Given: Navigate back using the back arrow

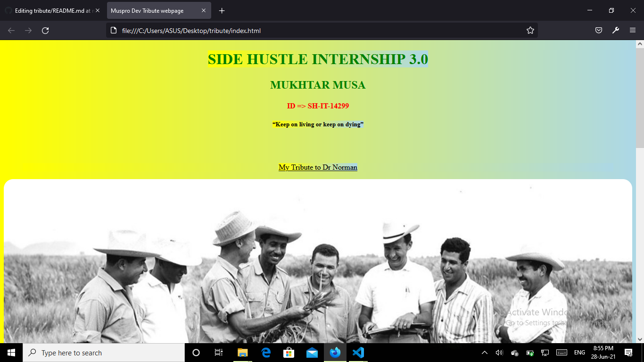Looking at the screenshot, I should [10, 30].
